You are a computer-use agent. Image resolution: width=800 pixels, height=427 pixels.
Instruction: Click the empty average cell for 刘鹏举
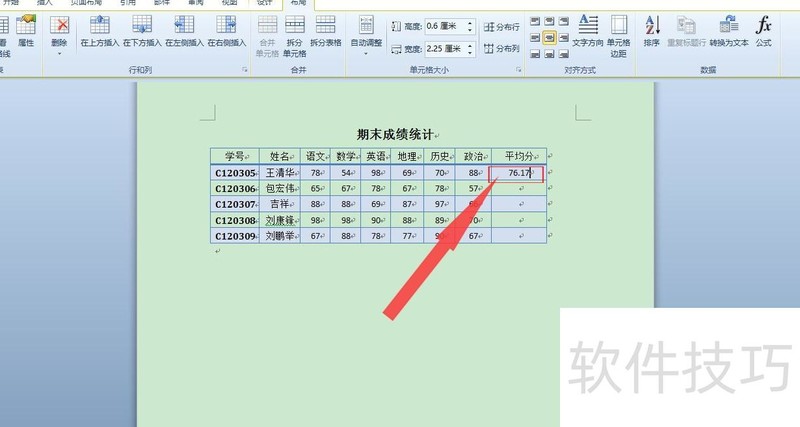[519, 236]
